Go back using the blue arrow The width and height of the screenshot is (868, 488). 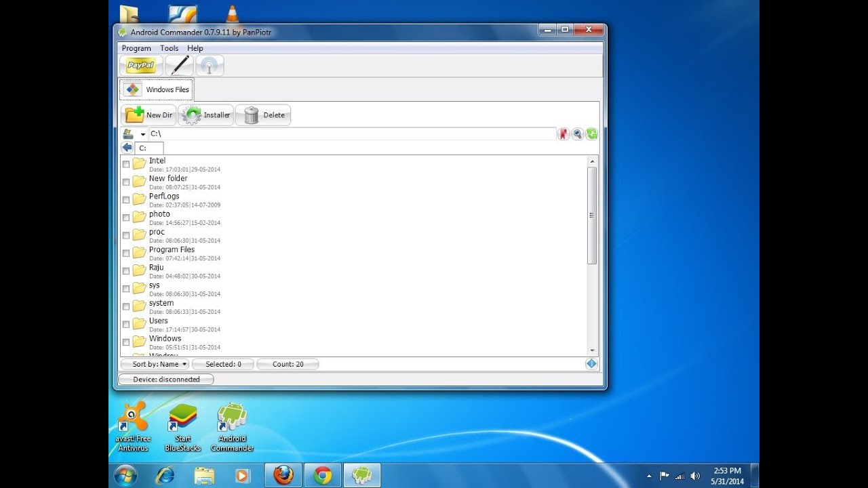(x=127, y=147)
